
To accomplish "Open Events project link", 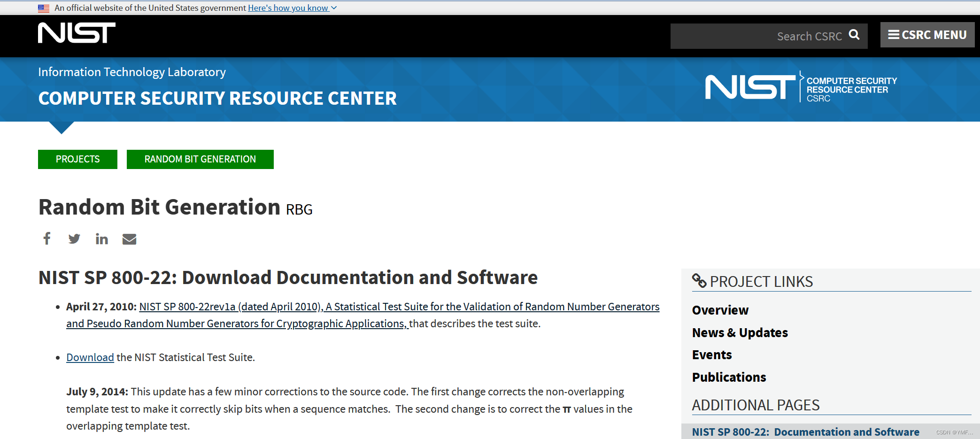I will click(712, 355).
